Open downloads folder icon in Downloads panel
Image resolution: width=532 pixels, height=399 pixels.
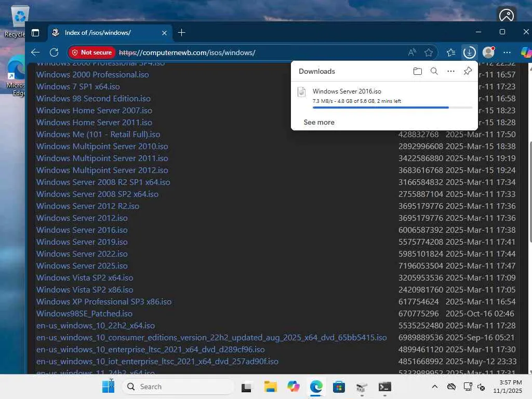tap(418, 71)
